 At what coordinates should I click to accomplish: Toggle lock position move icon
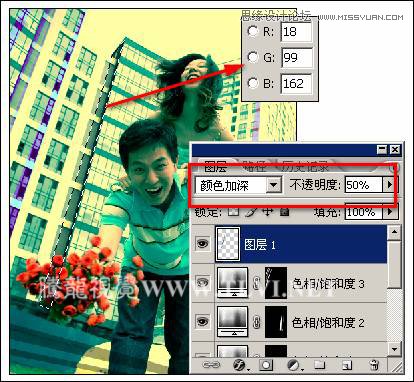click(x=268, y=211)
